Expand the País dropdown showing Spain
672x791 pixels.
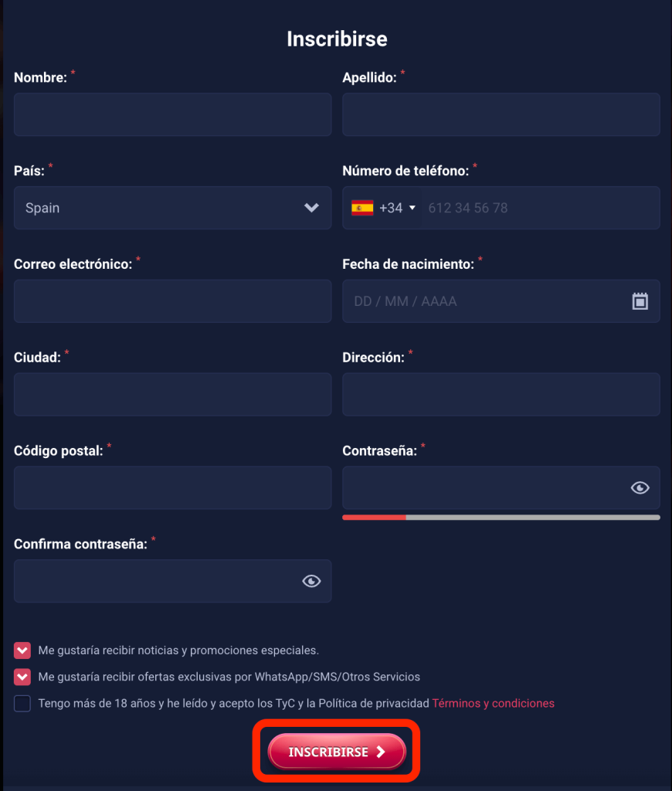172,208
